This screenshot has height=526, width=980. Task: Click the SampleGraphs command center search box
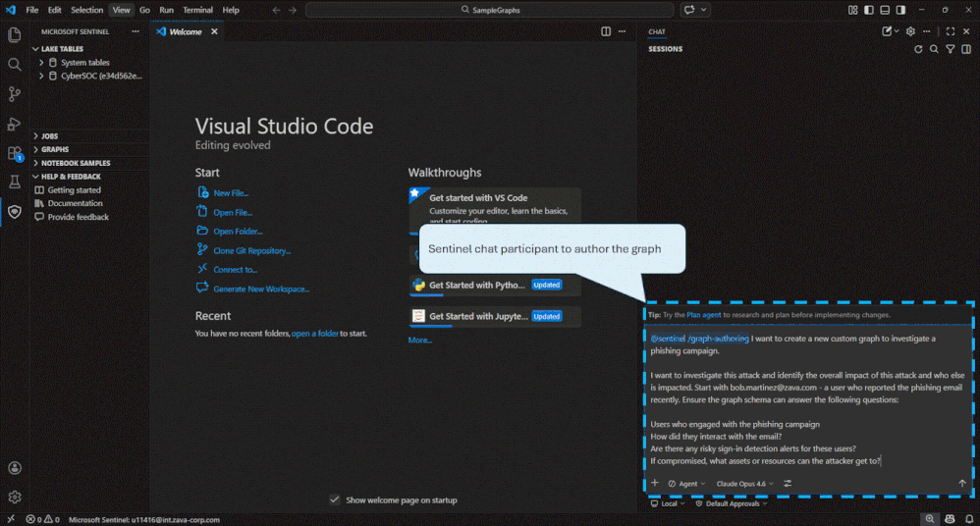tap(489, 10)
